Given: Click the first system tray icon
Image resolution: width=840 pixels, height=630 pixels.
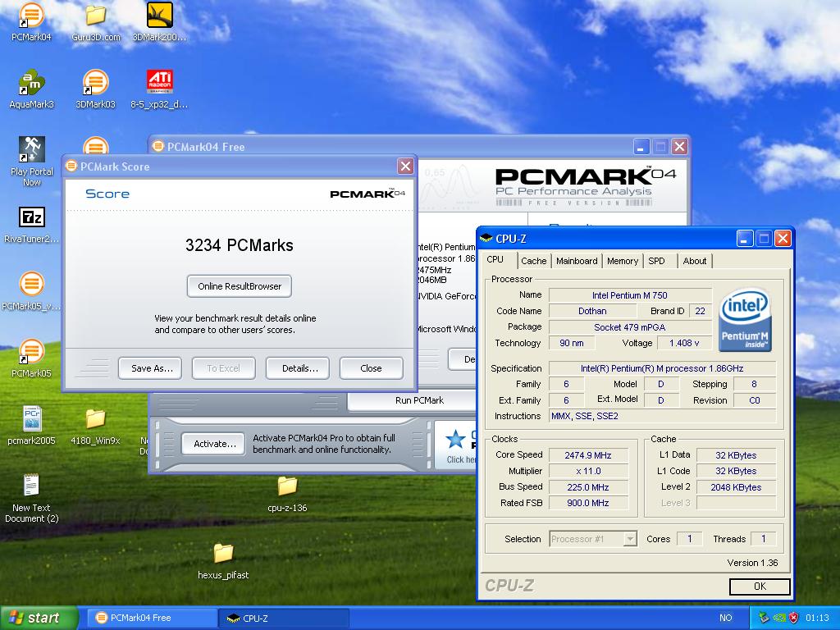Looking at the screenshot, I should [764, 618].
